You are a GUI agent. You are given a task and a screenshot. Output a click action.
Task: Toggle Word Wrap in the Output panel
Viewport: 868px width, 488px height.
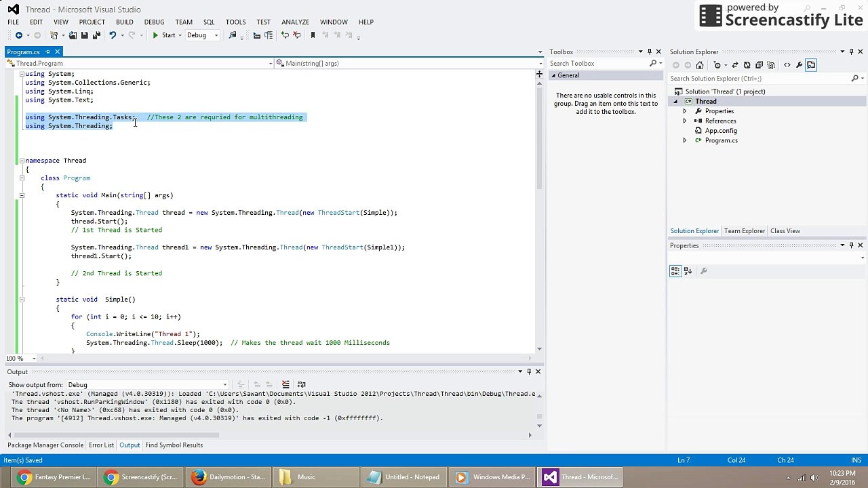(301, 385)
